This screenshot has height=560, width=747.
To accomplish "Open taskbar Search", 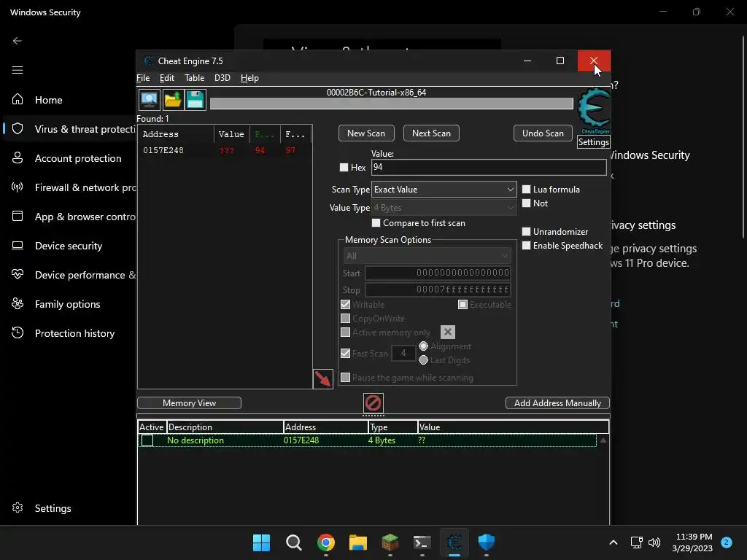I will pos(293,542).
